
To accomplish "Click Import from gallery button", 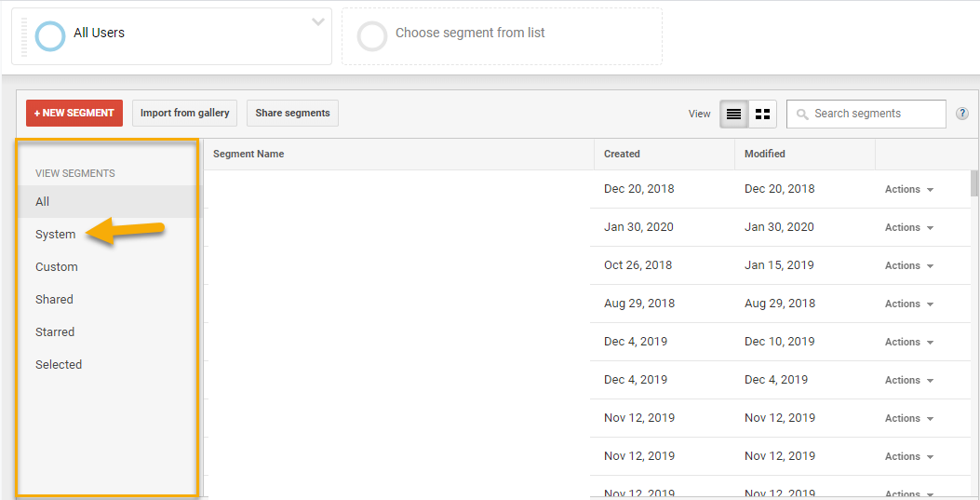I will [184, 114].
